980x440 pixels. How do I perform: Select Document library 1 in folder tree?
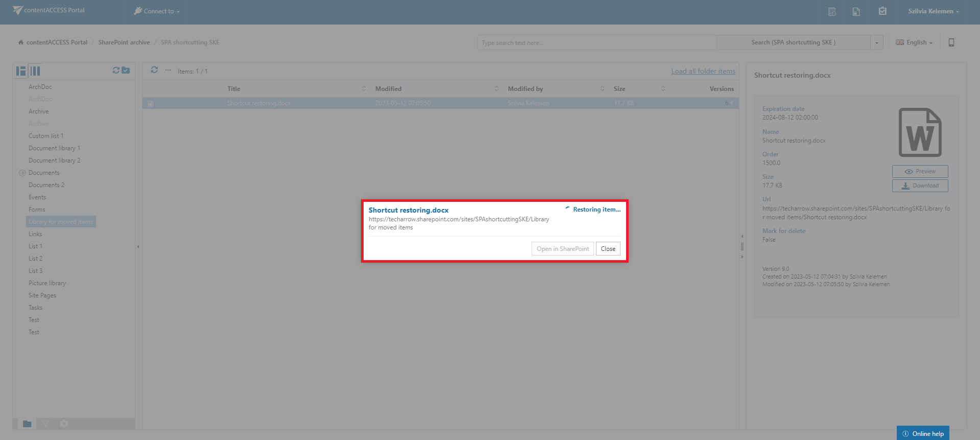pyautogui.click(x=54, y=148)
